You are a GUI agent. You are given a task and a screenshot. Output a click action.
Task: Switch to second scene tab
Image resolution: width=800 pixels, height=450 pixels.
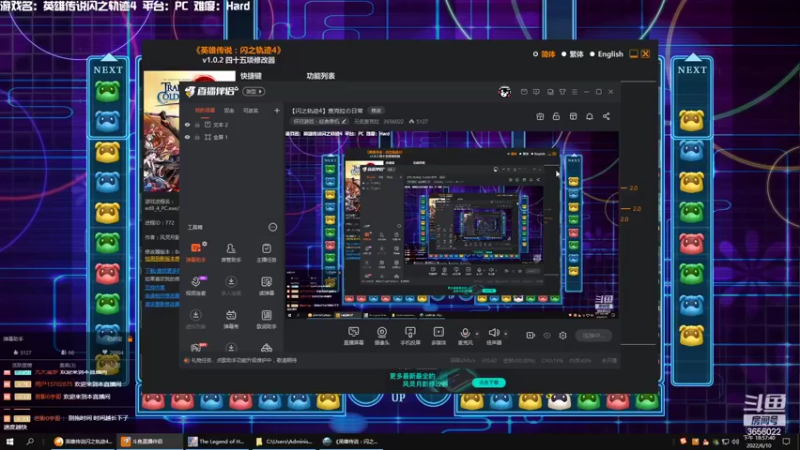coord(229,110)
